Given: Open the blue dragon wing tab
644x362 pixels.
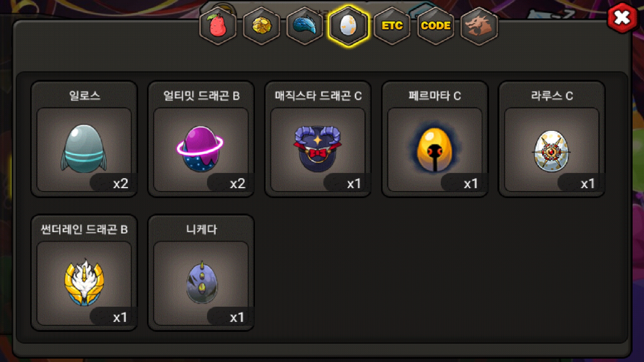Looking at the screenshot, I should [x=305, y=26].
